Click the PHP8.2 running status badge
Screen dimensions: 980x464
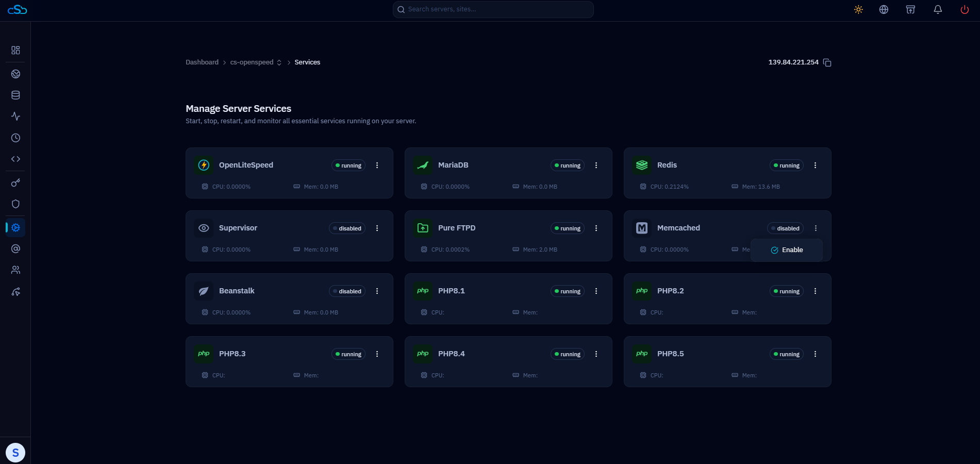tap(787, 291)
